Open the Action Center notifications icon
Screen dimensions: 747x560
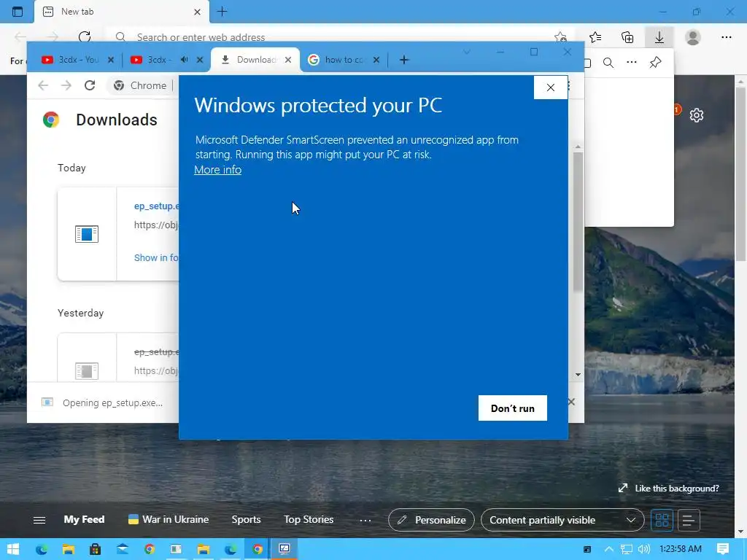[723, 549]
